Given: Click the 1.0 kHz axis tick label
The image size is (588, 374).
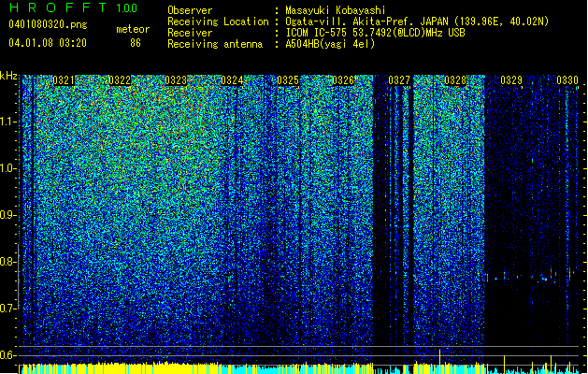Looking at the screenshot, I should pyautogui.click(x=7, y=168).
